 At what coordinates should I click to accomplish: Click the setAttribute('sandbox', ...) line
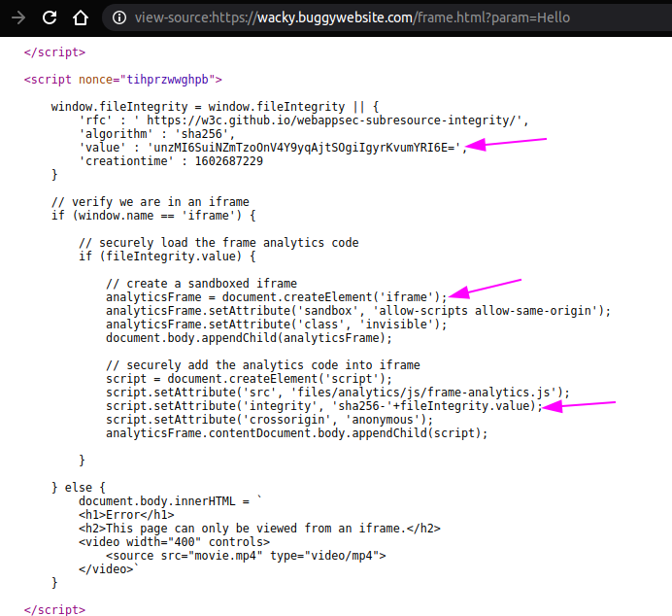coord(358,311)
